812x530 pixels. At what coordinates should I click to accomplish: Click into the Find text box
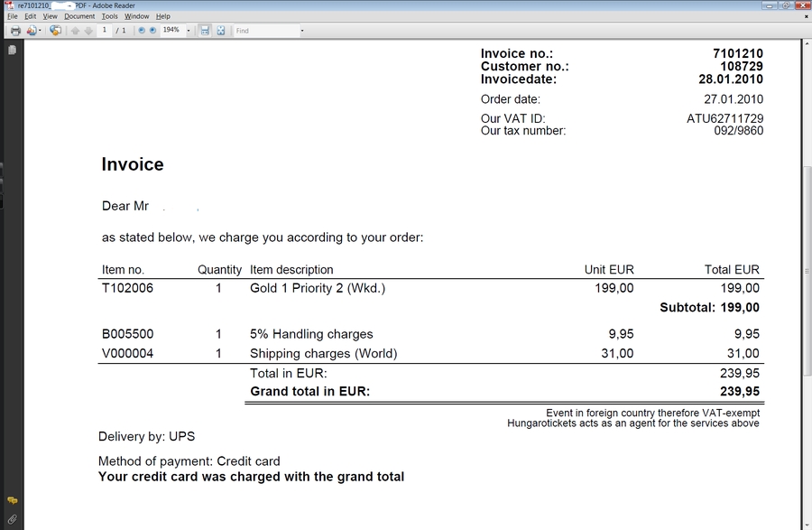pos(265,31)
